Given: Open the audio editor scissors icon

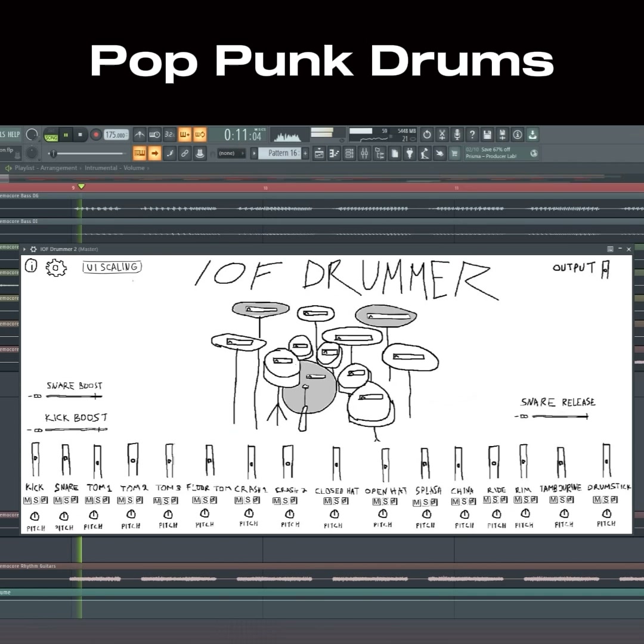Looking at the screenshot, I should [442, 134].
